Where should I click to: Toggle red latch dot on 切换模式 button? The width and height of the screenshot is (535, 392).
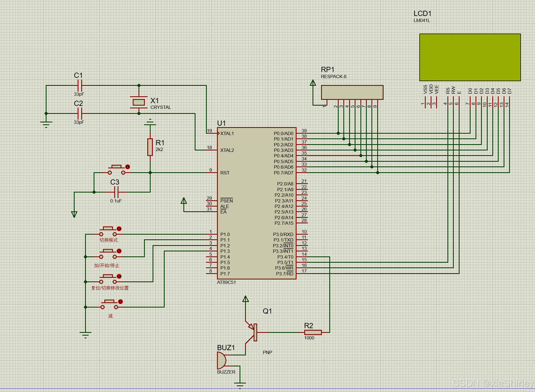[119, 229]
